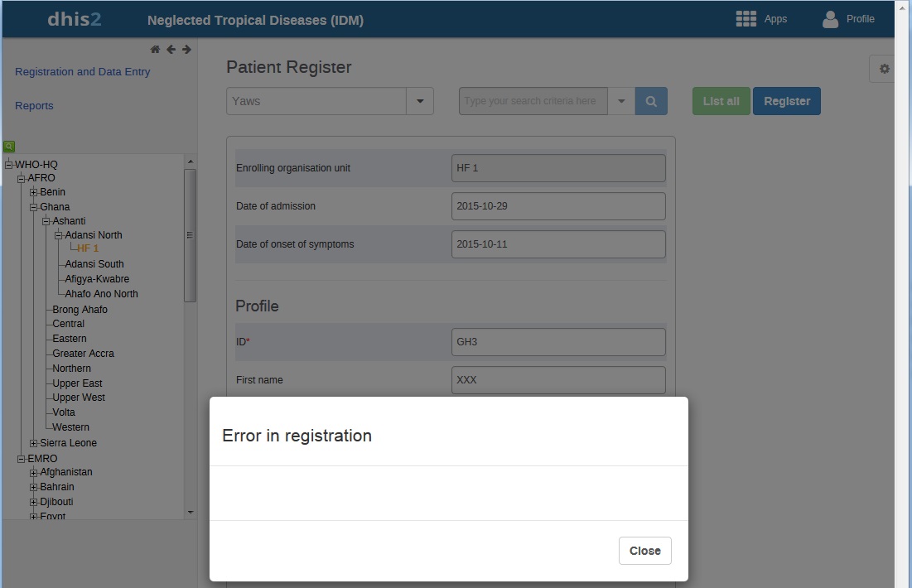
Task: Collapse the Ghana tree node
Action: click(34, 207)
